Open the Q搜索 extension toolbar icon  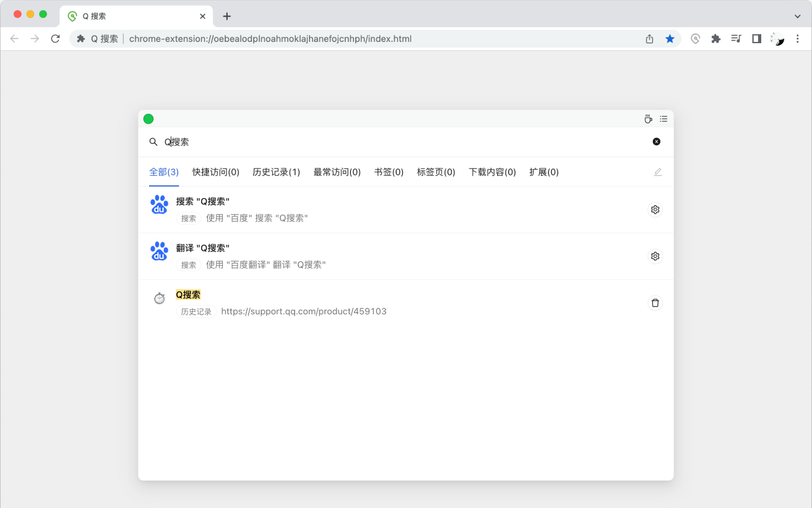696,39
